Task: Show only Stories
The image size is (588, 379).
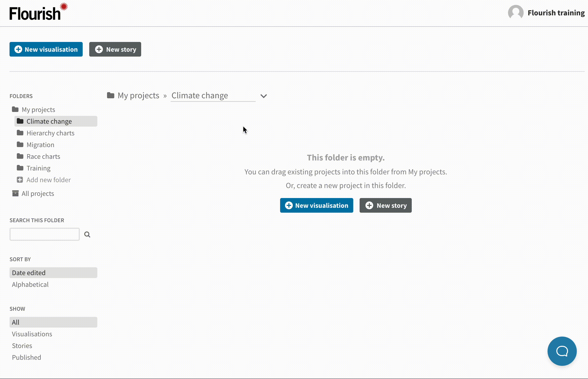Action: click(x=22, y=346)
